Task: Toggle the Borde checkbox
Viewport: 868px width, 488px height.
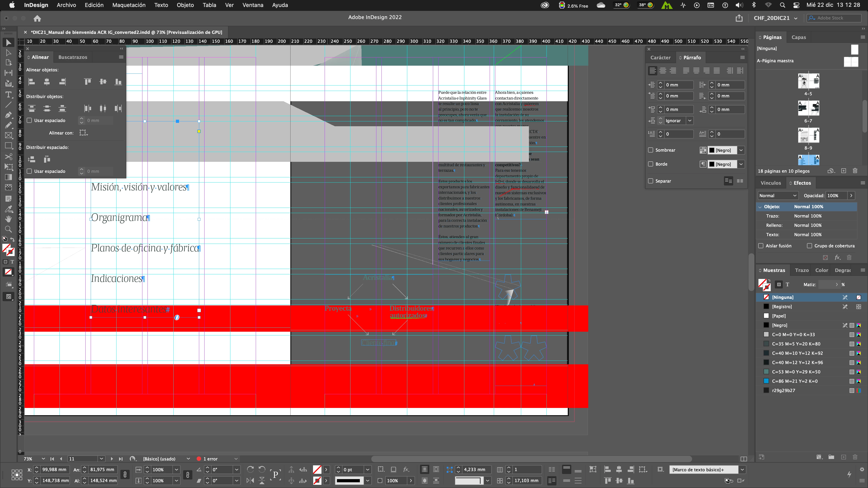Action: coord(651,164)
